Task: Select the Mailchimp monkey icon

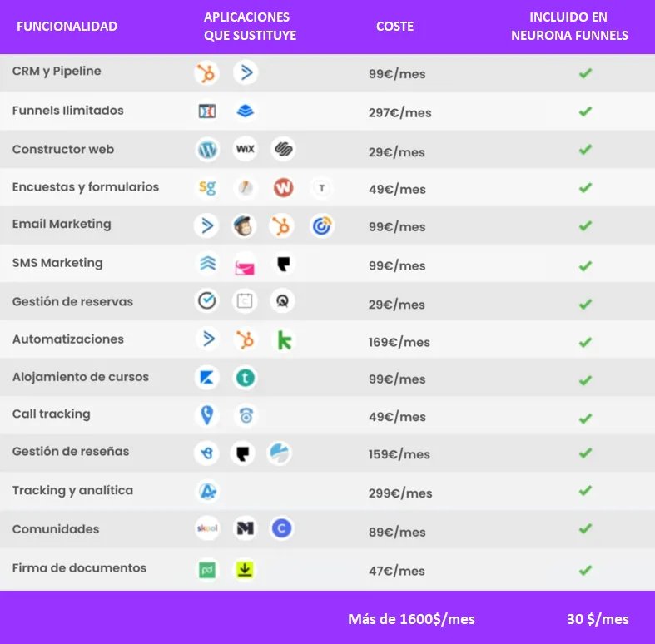Action: [x=244, y=226]
